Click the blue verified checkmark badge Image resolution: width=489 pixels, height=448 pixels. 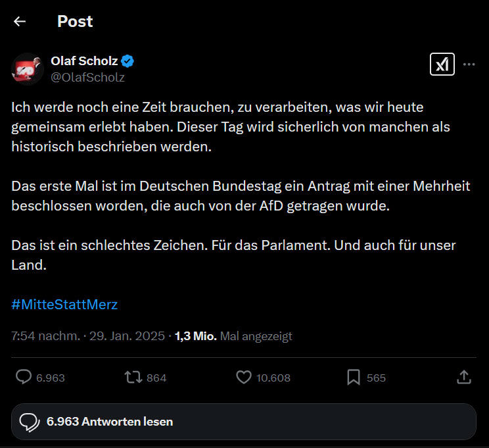click(x=128, y=61)
